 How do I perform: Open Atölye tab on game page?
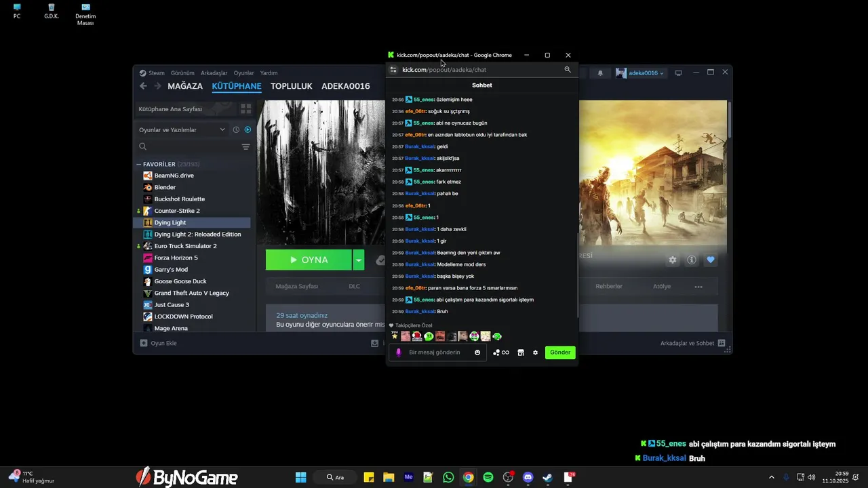pos(662,287)
